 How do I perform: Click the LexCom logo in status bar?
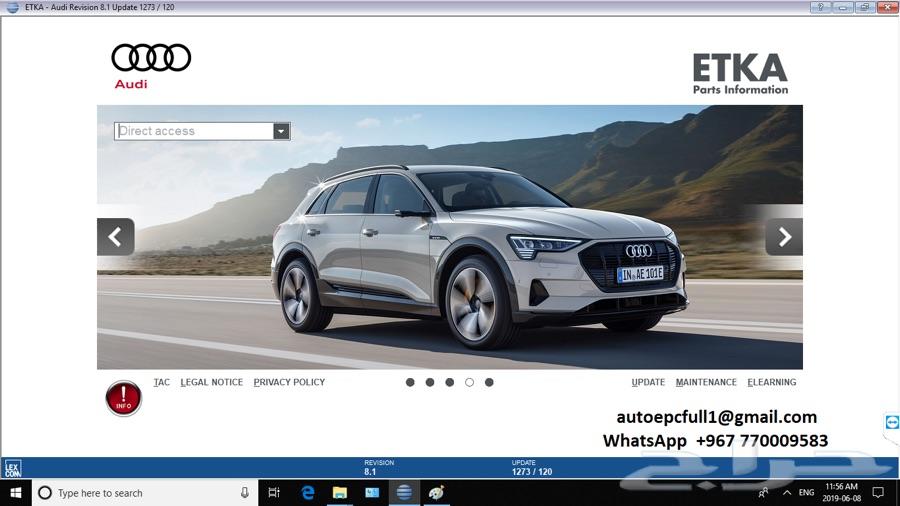tap(13, 468)
